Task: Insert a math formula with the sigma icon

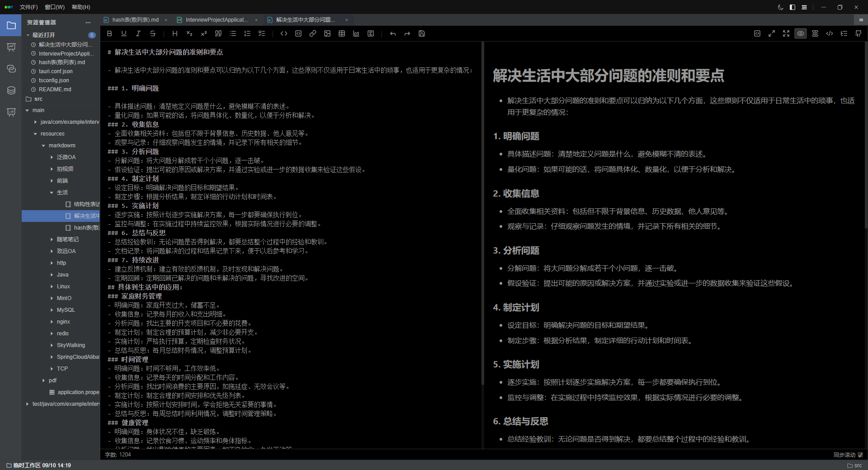Action: (x=371, y=33)
